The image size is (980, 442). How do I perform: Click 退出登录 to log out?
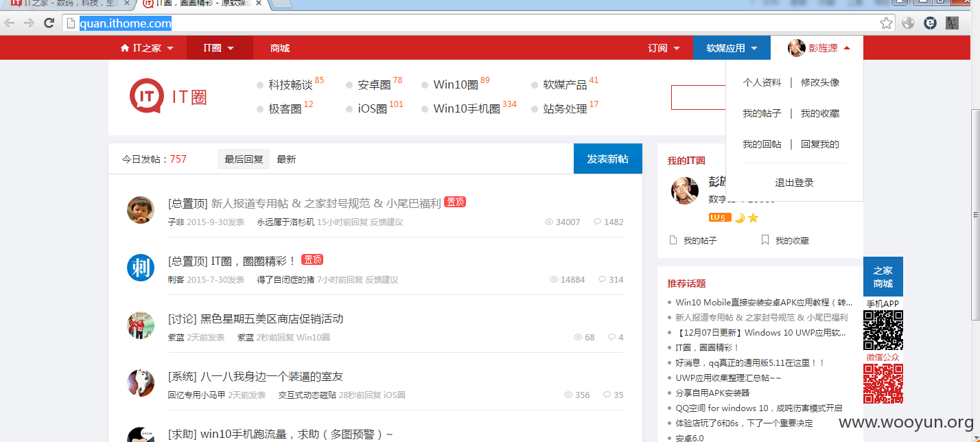[x=794, y=183]
